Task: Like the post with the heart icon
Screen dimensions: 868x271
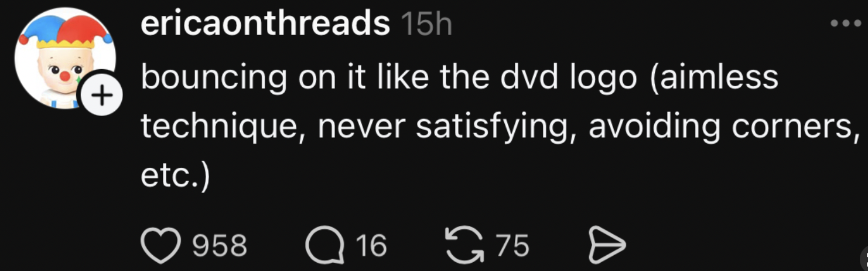Action: (162, 245)
